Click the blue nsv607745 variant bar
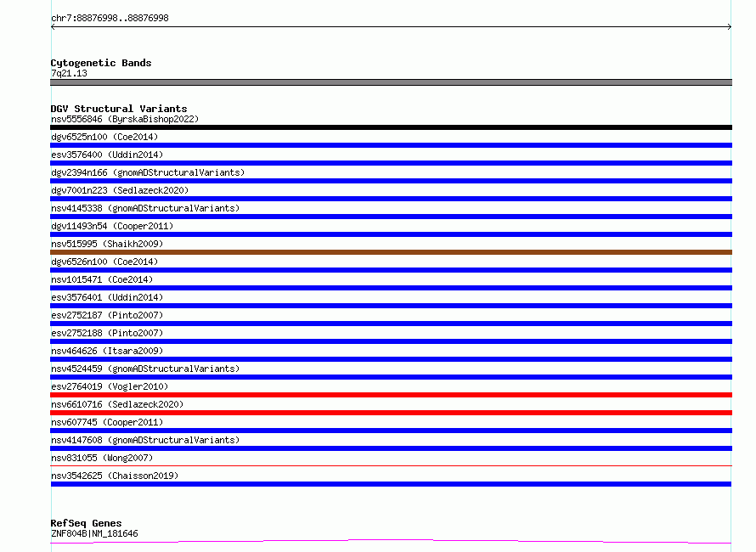Image resolution: width=756 pixels, height=552 pixels. pyautogui.click(x=391, y=431)
